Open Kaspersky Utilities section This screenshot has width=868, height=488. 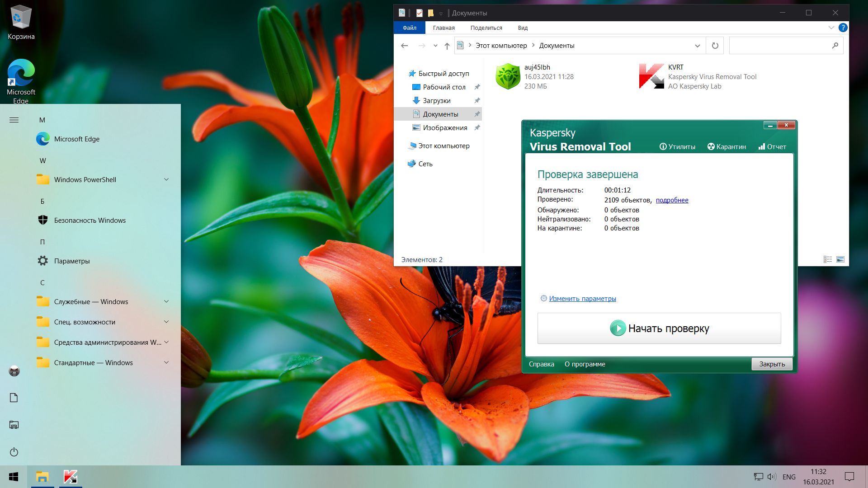(x=677, y=147)
